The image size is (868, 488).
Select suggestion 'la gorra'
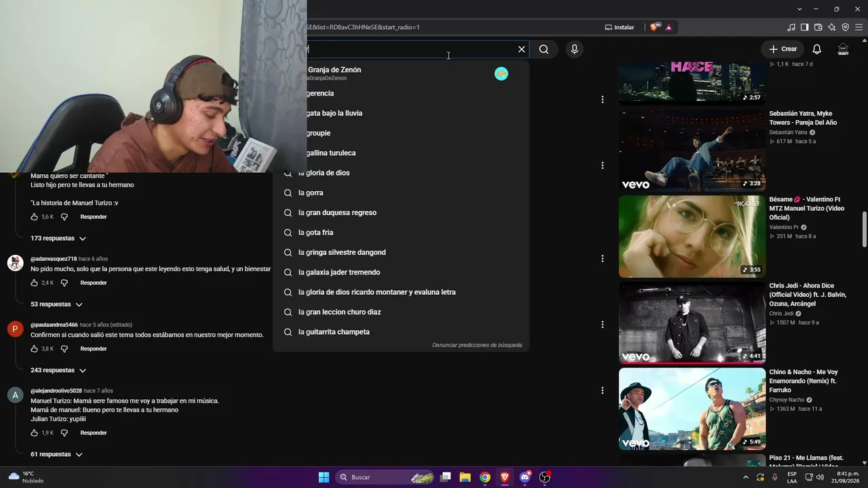(x=401, y=192)
